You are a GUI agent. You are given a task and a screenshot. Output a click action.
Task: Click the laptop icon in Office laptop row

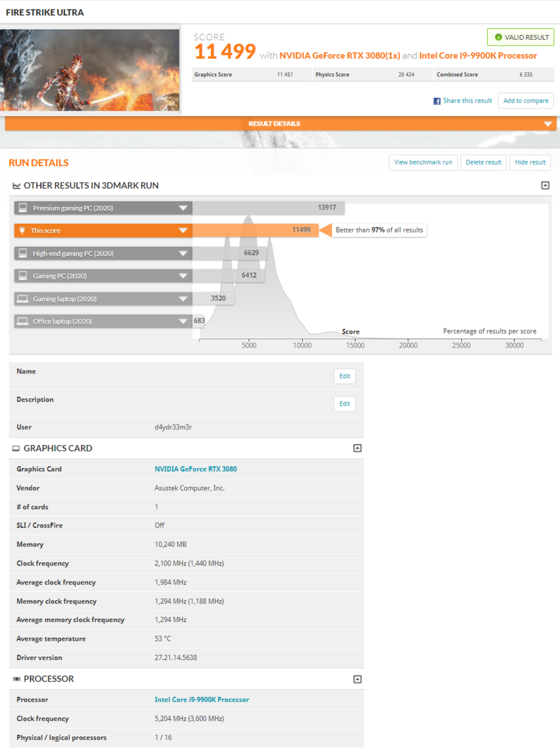pos(22,321)
